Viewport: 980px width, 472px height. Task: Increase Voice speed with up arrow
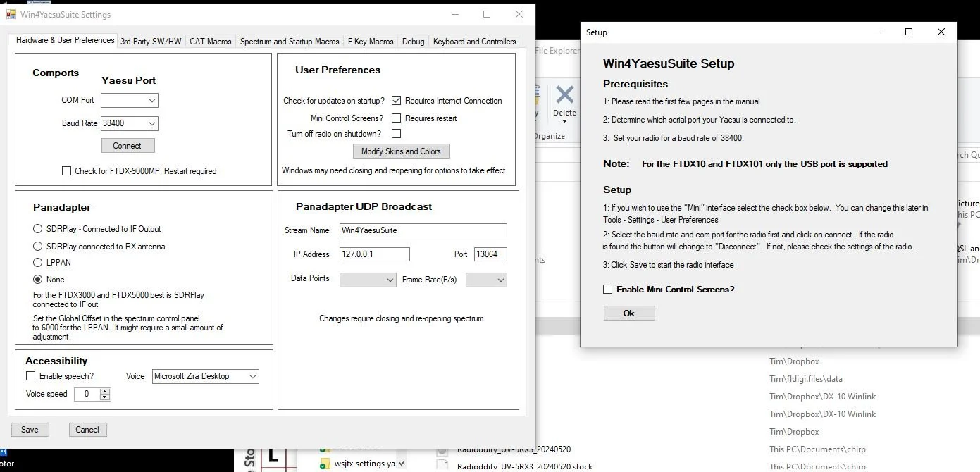tap(105, 391)
